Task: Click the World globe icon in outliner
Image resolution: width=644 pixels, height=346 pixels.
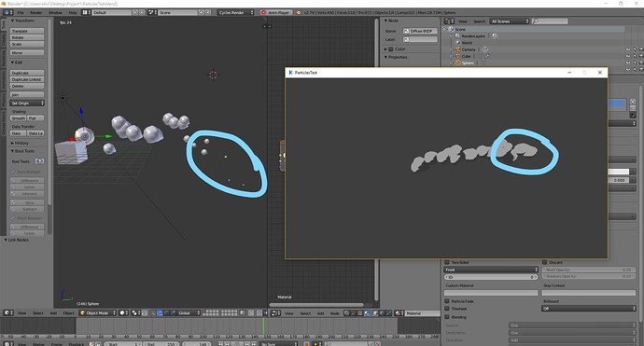Action: point(458,43)
